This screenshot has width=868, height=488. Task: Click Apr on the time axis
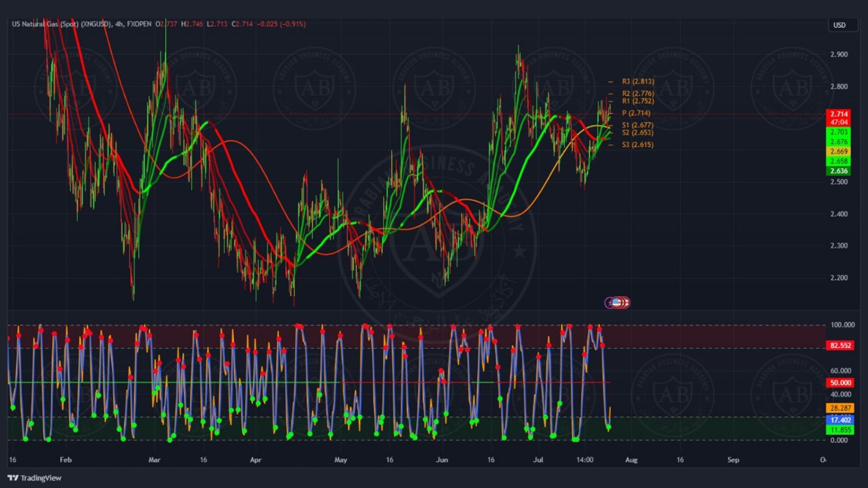(x=256, y=460)
